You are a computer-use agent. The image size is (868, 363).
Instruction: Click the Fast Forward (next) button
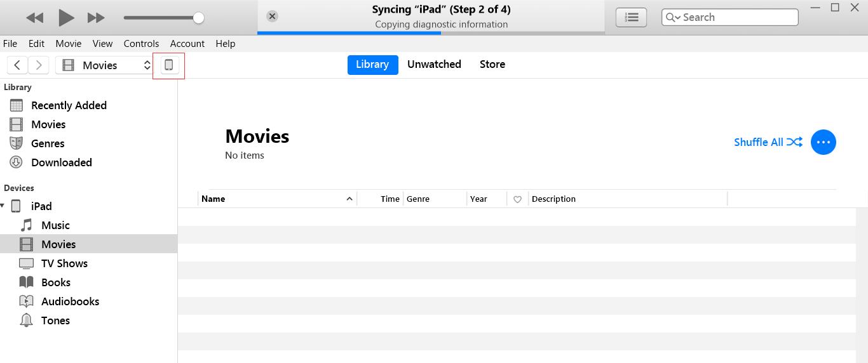[x=96, y=18]
